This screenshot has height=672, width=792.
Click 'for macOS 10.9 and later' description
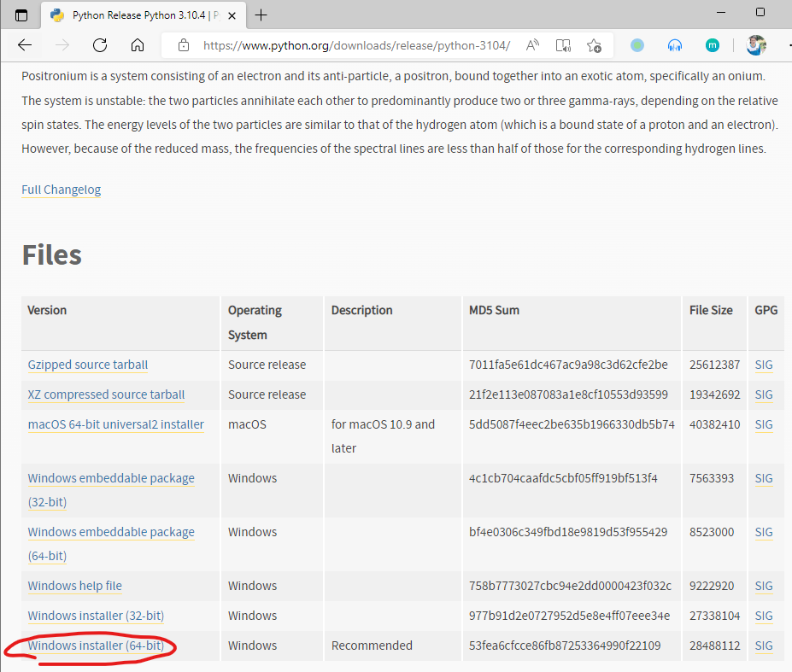coord(383,436)
